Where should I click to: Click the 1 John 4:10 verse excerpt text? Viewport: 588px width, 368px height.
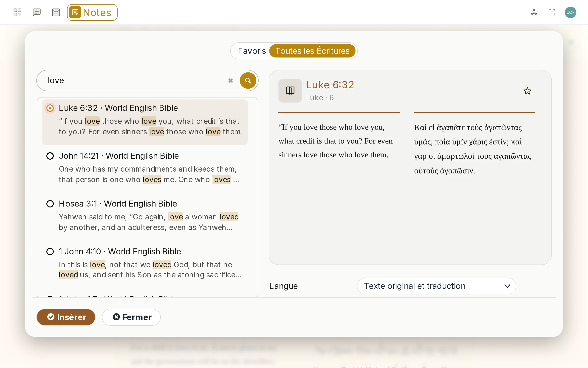click(x=150, y=270)
